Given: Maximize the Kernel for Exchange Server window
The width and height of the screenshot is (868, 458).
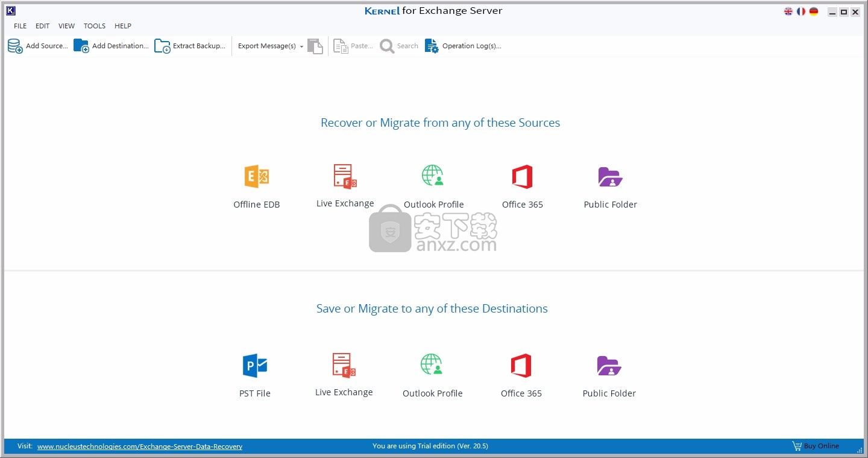Looking at the screenshot, I should (844, 12).
